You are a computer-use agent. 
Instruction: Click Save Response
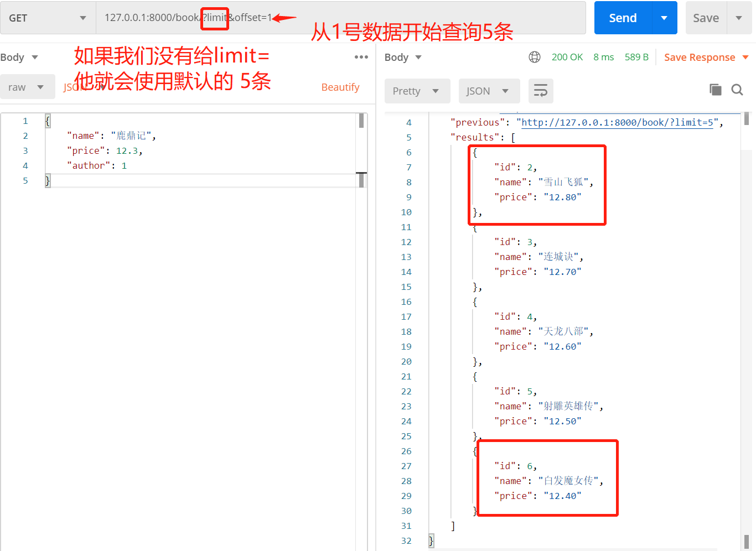tap(700, 58)
